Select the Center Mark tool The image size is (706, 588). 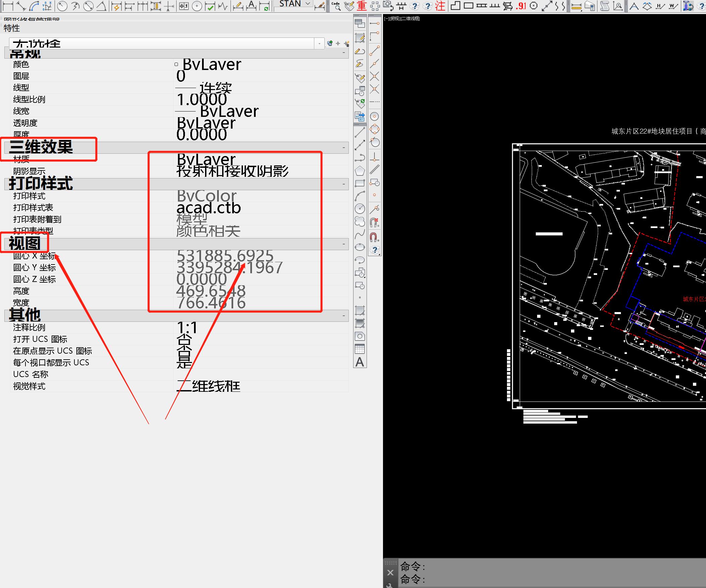tap(197, 6)
